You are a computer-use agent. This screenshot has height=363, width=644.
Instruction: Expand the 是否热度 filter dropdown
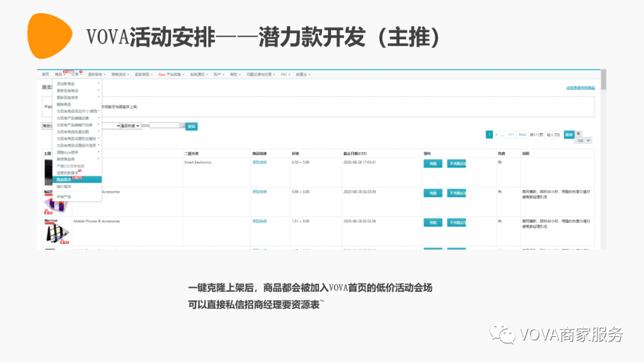pos(130,126)
